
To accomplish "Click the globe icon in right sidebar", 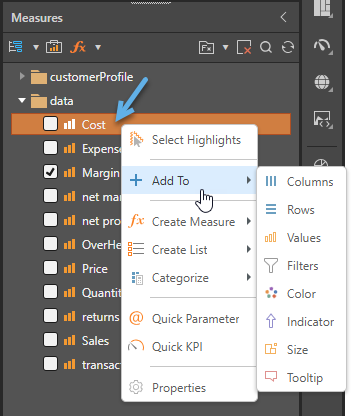I will pos(322,82).
